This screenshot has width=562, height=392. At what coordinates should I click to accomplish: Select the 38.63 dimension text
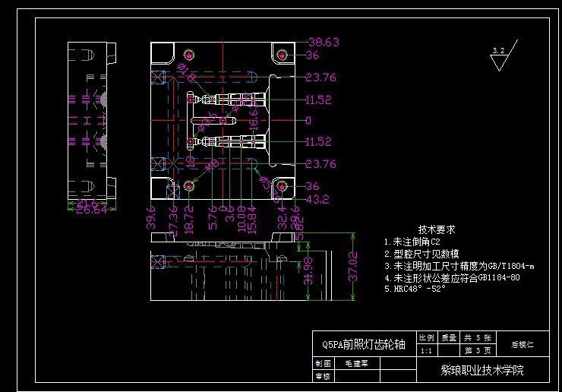tap(324, 43)
